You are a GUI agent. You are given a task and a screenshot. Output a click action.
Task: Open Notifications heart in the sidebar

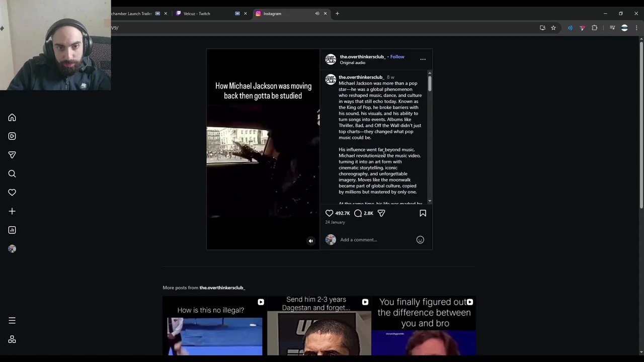[x=12, y=193]
